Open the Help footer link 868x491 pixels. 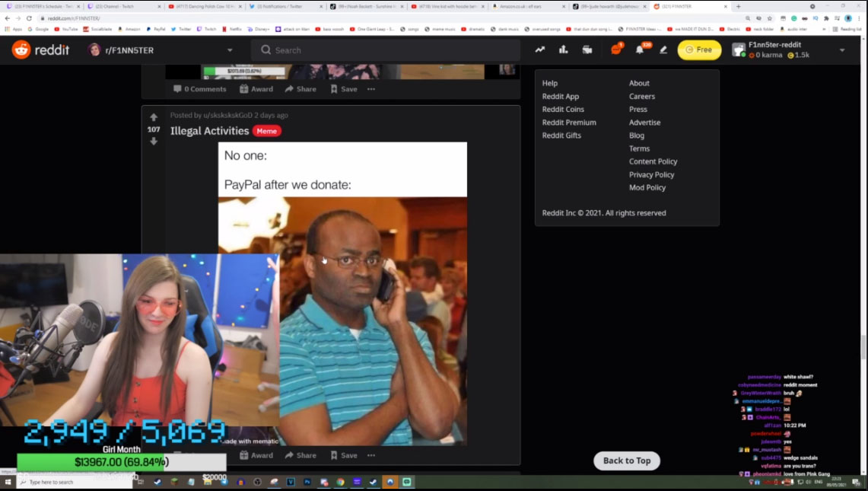point(550,83)
